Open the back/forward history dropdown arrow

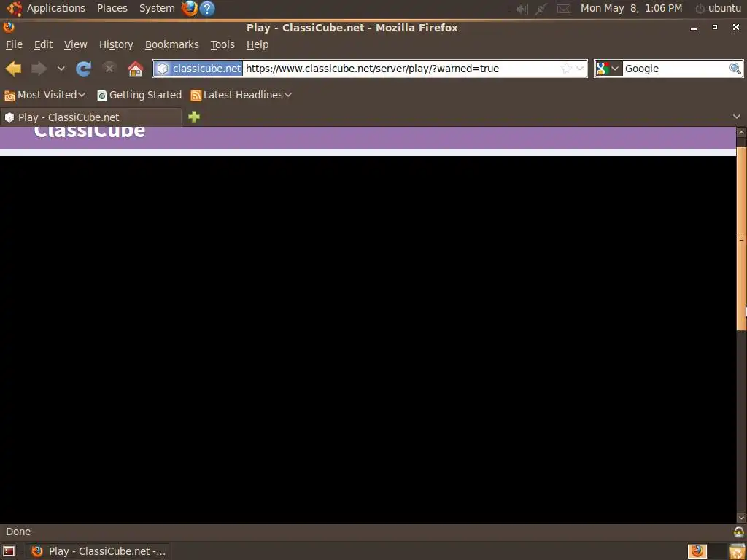click(x=61, y=69)
